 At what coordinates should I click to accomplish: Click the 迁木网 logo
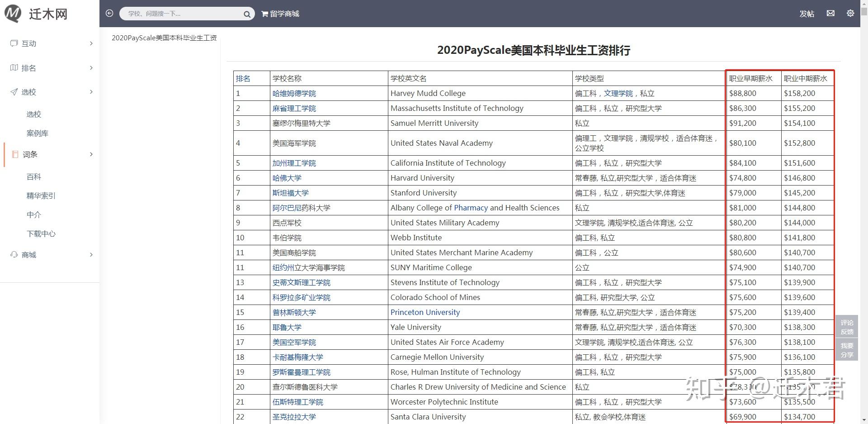(x=36, y=14)
